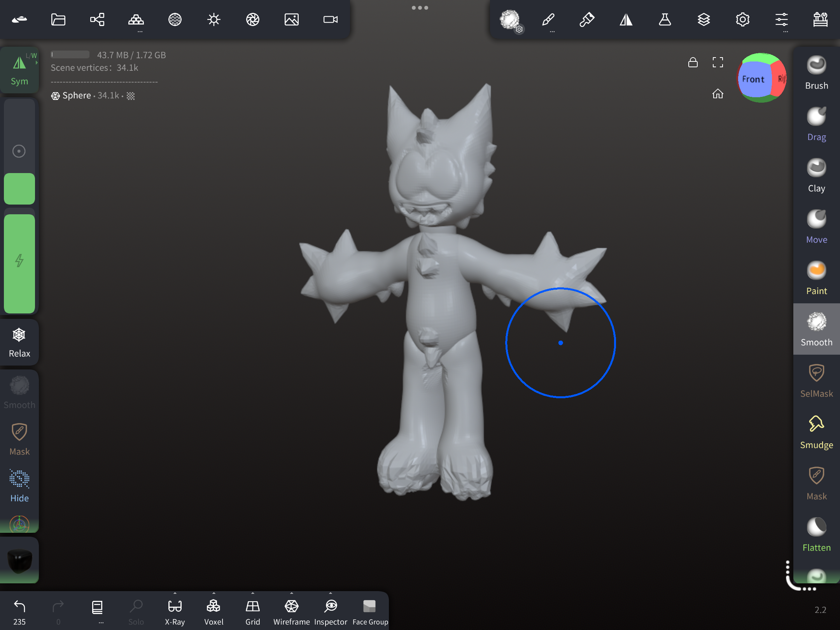Select the Clay tool
The width and height of the screenshot is (840, 630).
(817, 175)
